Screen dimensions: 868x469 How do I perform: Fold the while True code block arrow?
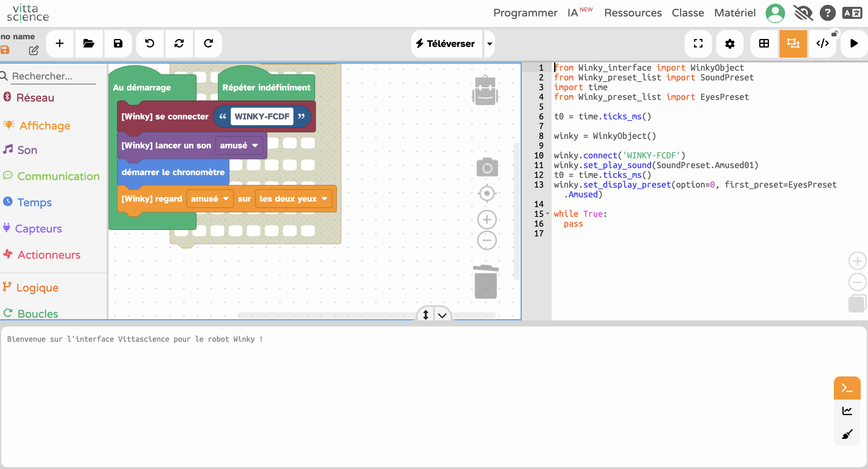pos(548,213)
